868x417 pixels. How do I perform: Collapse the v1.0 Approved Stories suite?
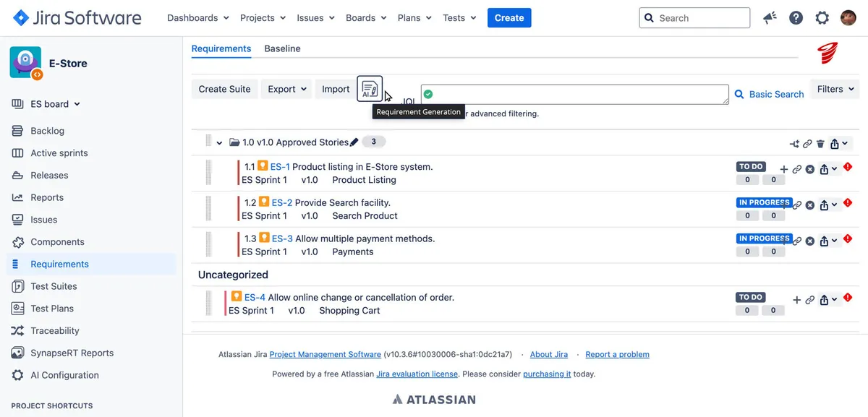pos(218,143)
